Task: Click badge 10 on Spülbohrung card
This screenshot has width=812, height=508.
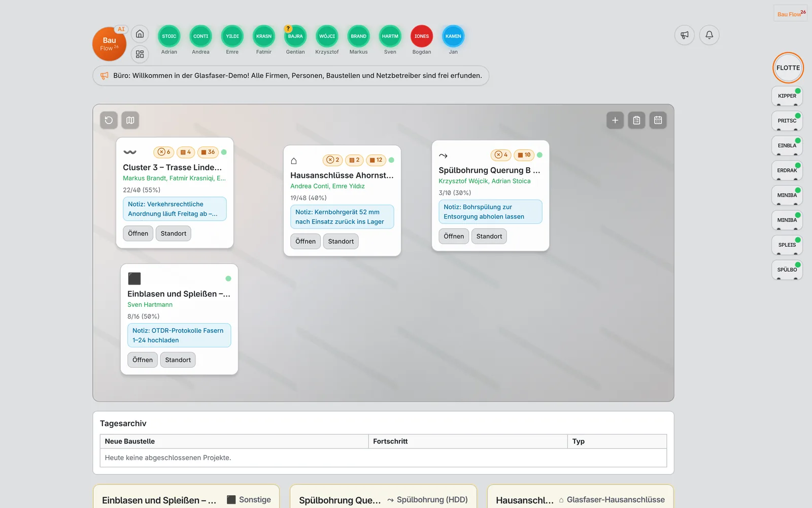Action: point(524,155)
